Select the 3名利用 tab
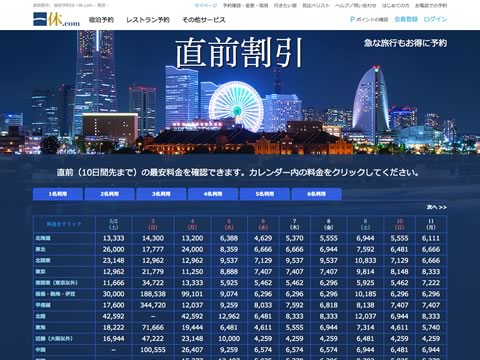 click(x=161, y=194)
